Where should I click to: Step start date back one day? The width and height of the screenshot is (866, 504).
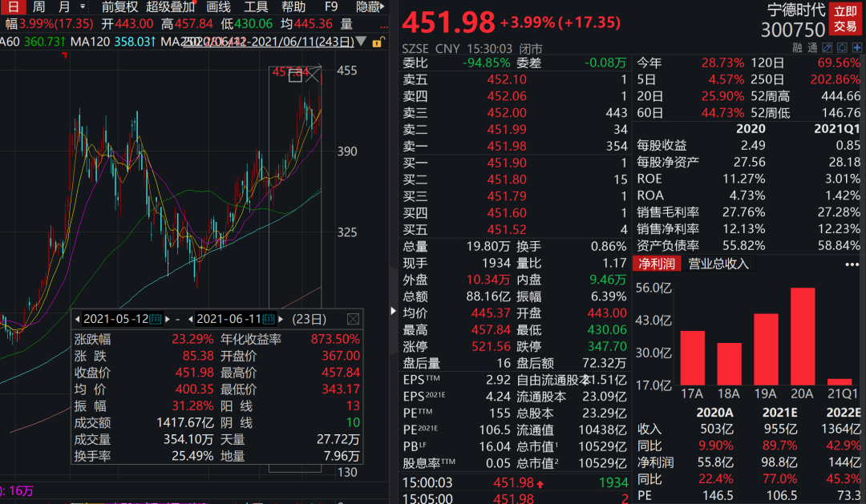pos(77,319)
